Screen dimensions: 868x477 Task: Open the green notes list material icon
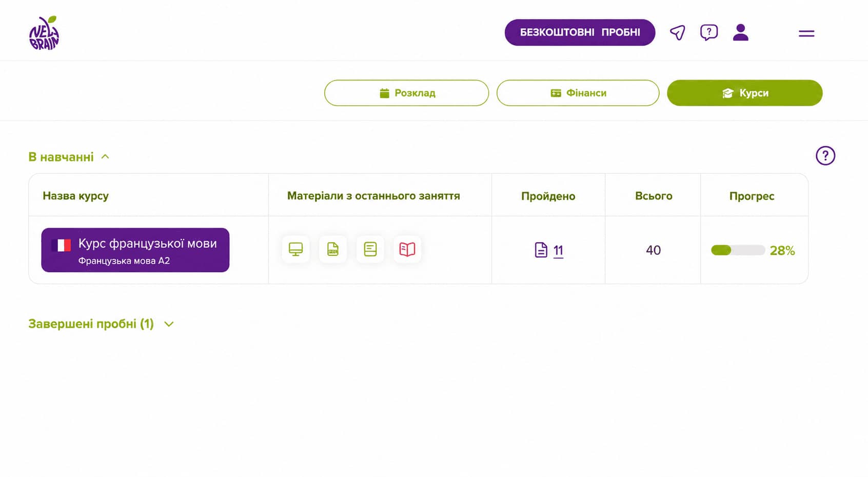point(370,249)
